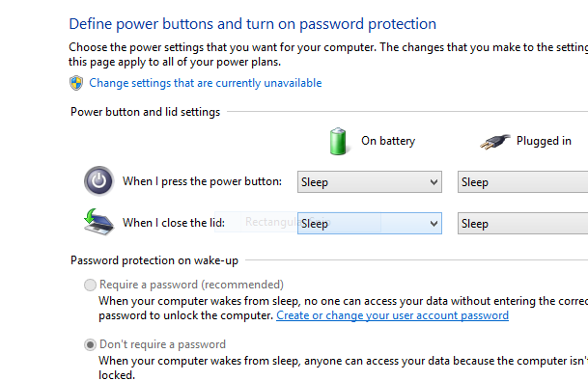
Task: Click the round power button icon
Action: (99, 181)
